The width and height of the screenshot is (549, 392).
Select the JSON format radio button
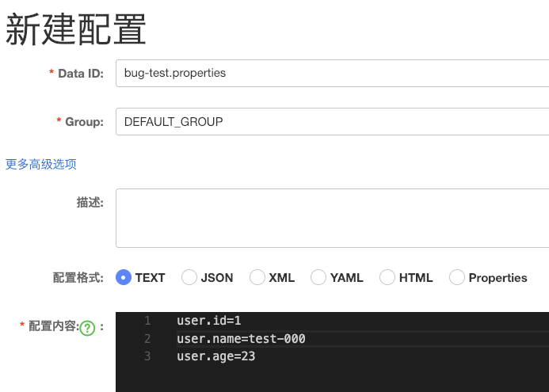coord(189,277)
